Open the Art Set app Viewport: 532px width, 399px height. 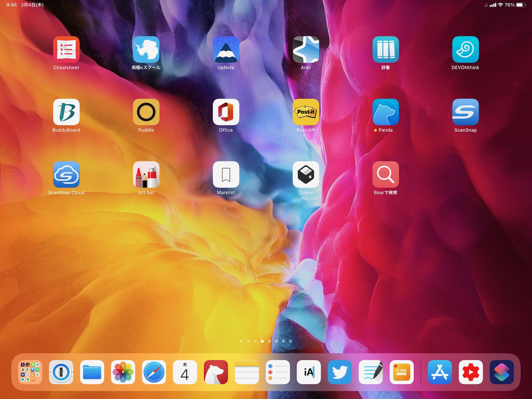point(146,175)
